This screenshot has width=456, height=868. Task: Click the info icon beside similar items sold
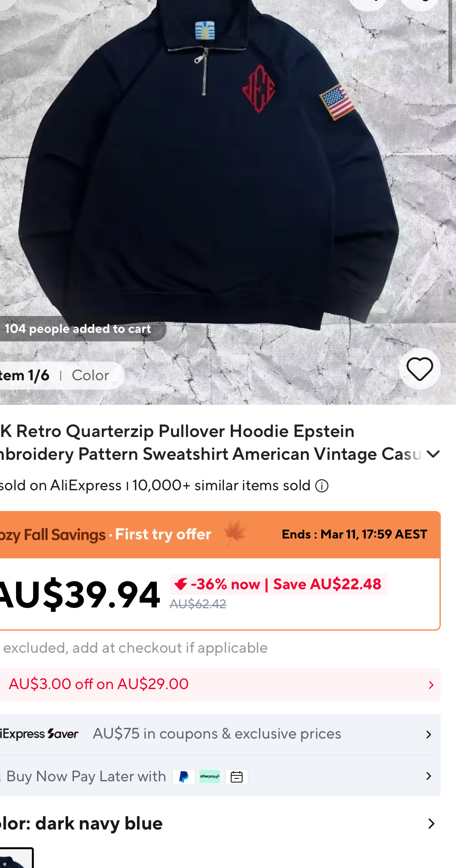pos(322,486)
